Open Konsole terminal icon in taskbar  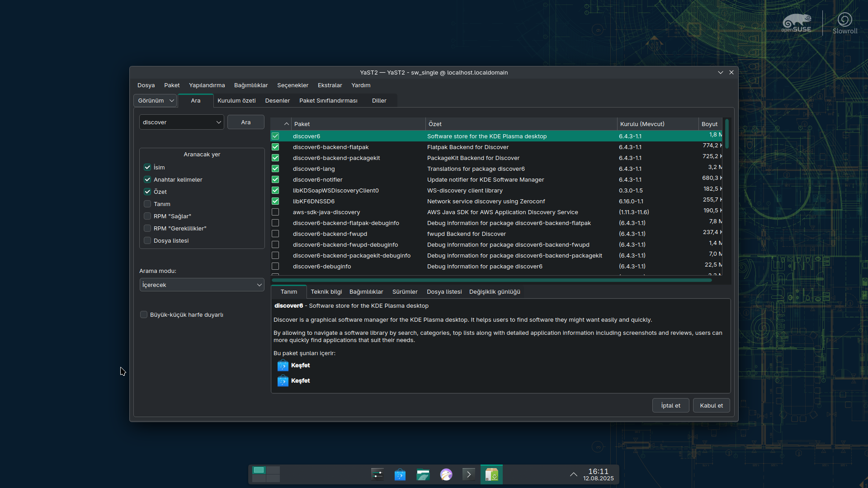coord(469,474)
